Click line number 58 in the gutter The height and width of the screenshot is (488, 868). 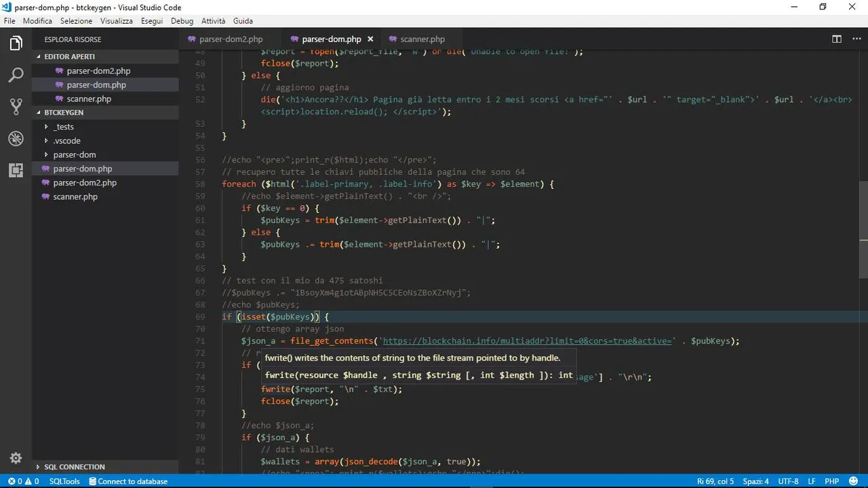point(200,184)
